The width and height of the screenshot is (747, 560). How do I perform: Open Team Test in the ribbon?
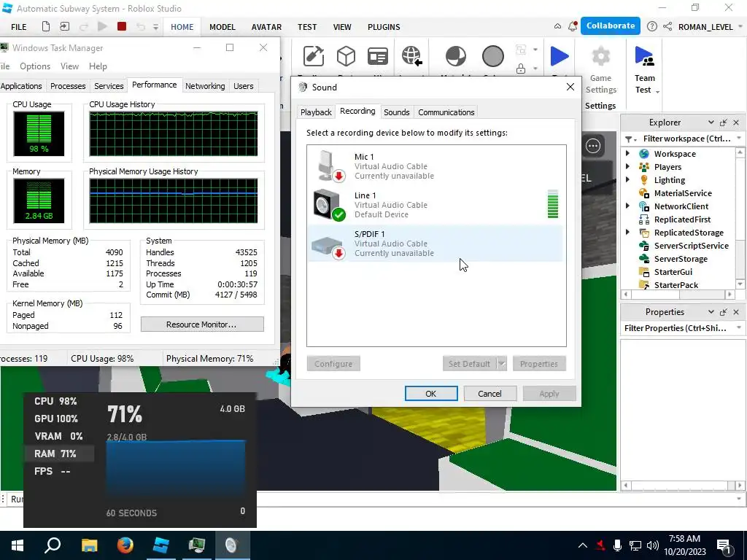(x=645, y=69)
